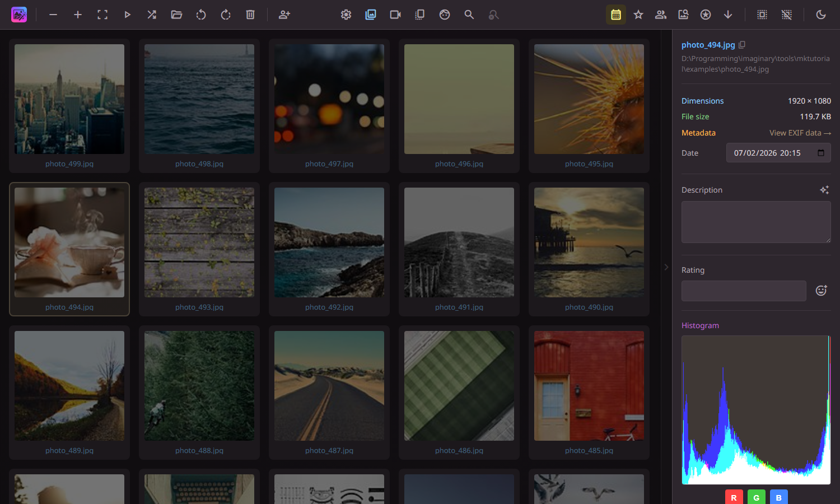Rotate the image clockwise
The height and width of the screenshot is (504, 840).
point(226,15)
